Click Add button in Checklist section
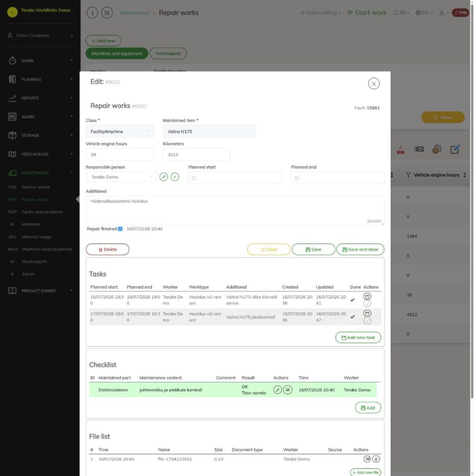Screen dimensions: 474x476 (367, 408)
